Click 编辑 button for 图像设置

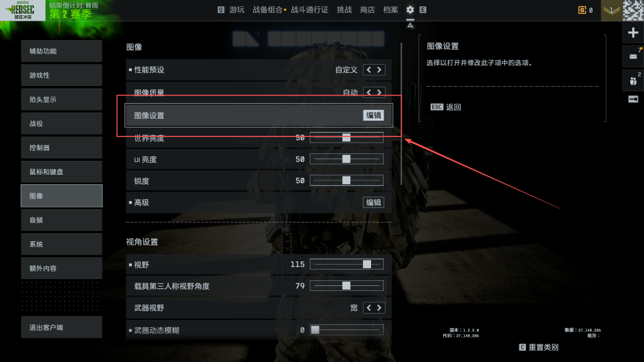[374, 116]
